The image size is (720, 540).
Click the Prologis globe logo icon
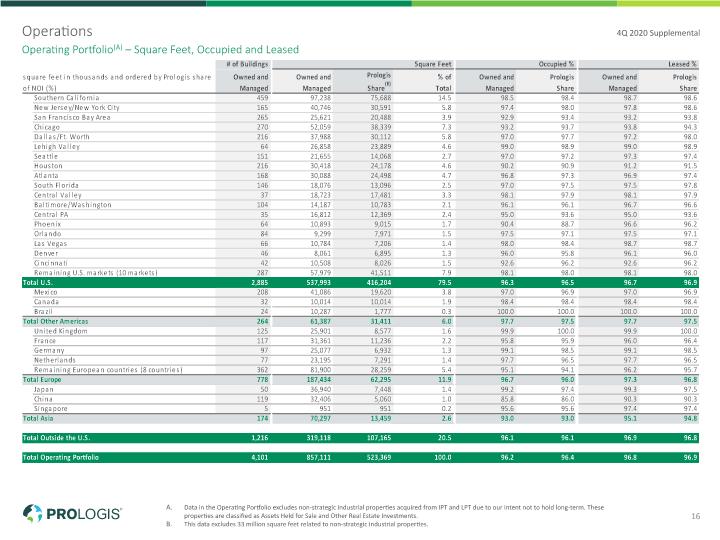tap(33, 513)
